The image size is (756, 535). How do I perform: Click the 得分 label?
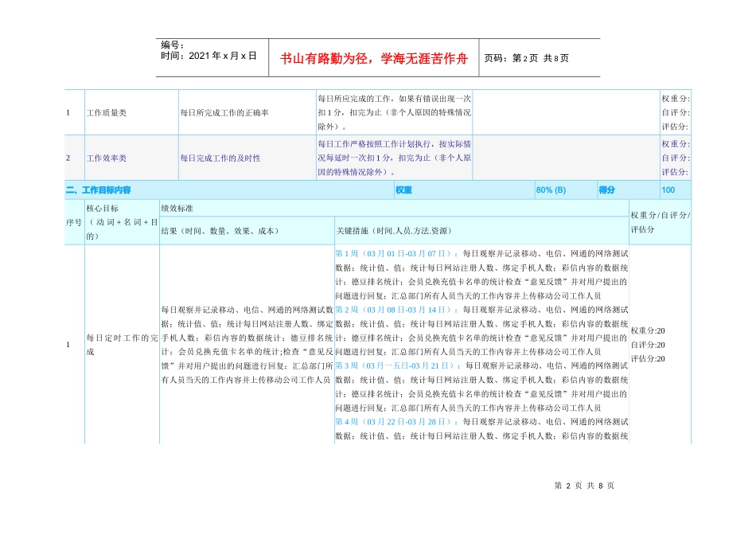pyautogui.click(x=606, y=190)
